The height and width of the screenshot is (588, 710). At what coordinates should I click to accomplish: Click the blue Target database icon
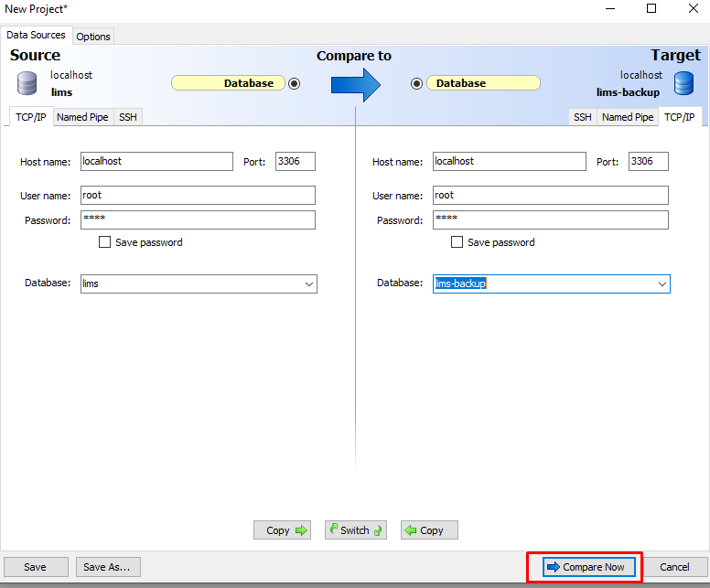click(x=683, y=83)
